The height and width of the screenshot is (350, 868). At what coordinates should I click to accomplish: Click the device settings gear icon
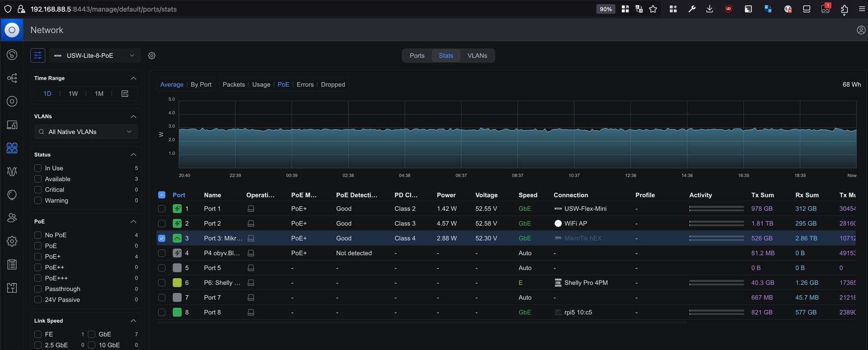click(152, 56)
